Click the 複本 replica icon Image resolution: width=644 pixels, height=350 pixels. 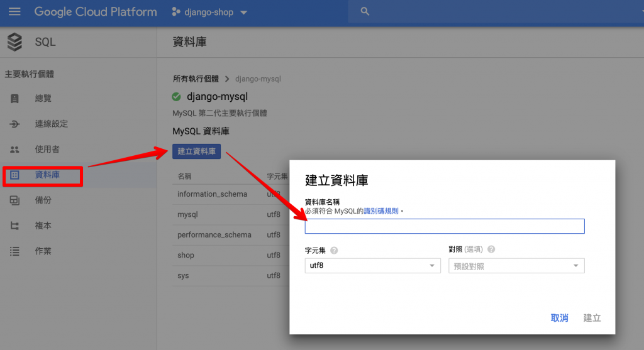pyautogui.click(x=14, y=226)
